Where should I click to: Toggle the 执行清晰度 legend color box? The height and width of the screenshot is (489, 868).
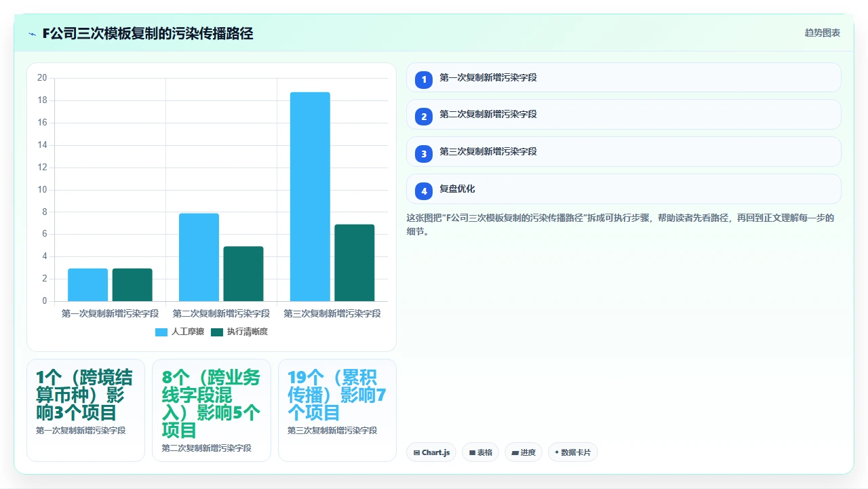[217, 332]
